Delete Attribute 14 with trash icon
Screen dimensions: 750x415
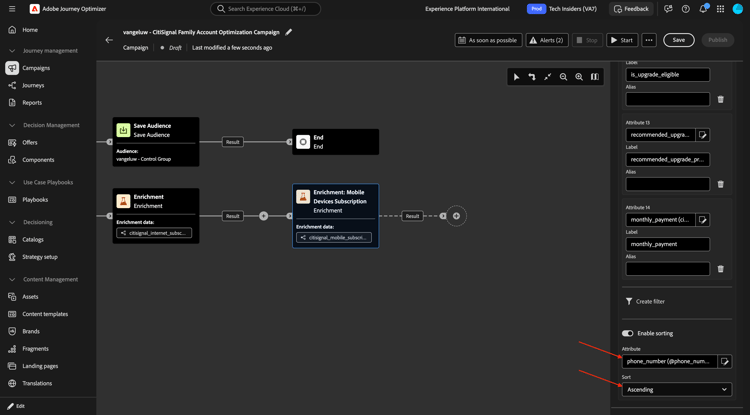pos(720,269)
